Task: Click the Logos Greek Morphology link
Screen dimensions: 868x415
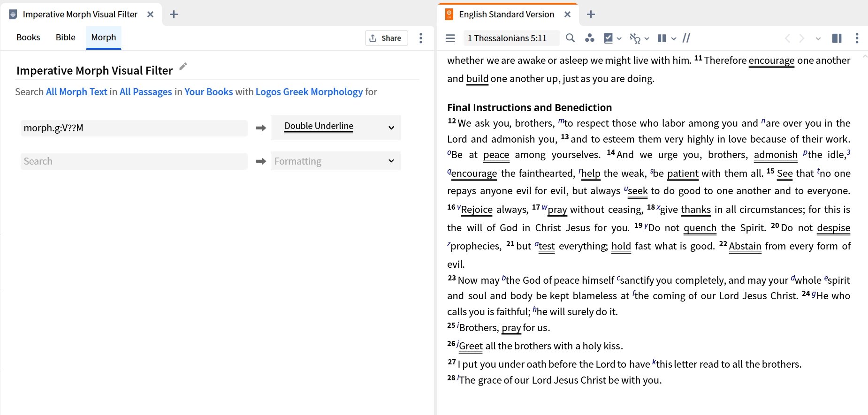Action: 309,92
